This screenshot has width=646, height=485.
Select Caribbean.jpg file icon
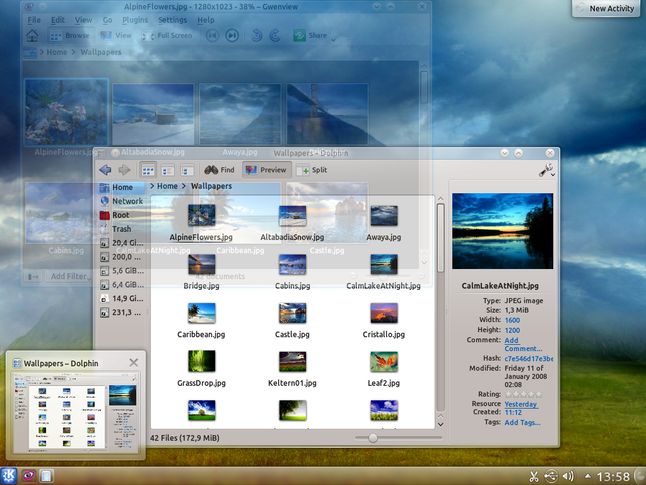[x=201, y=313]
